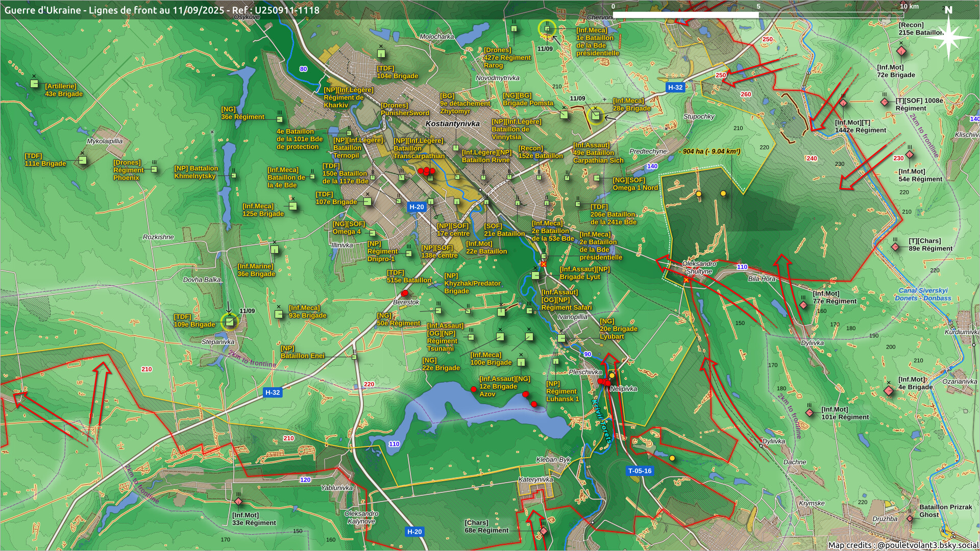Click the 4e Brigade red diamond marker
Screen dimensions: 980x551
889,390
